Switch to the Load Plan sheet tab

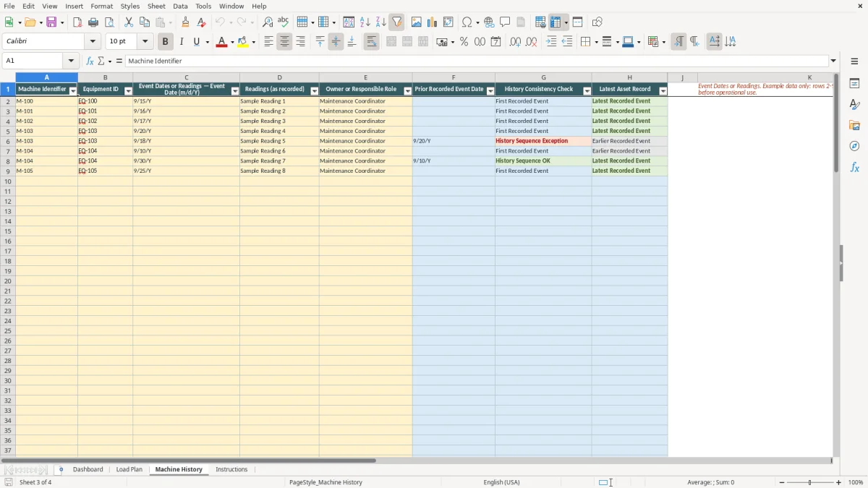point(129,470)
